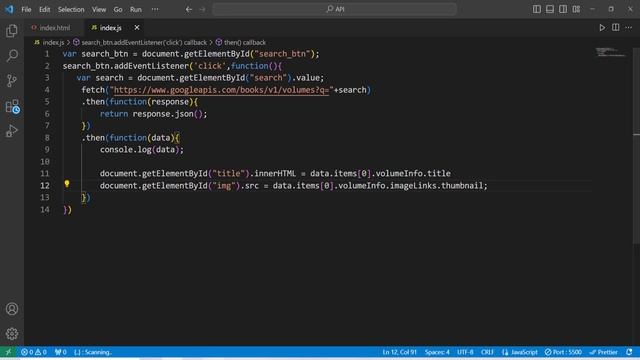Open the View menu

pos(99,9)
